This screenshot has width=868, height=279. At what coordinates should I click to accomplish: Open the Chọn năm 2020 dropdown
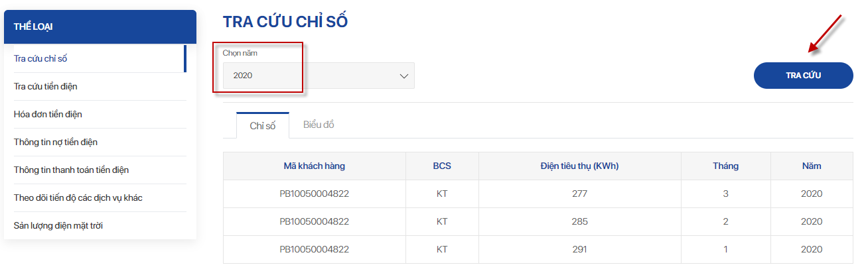[x=318, y=76]
